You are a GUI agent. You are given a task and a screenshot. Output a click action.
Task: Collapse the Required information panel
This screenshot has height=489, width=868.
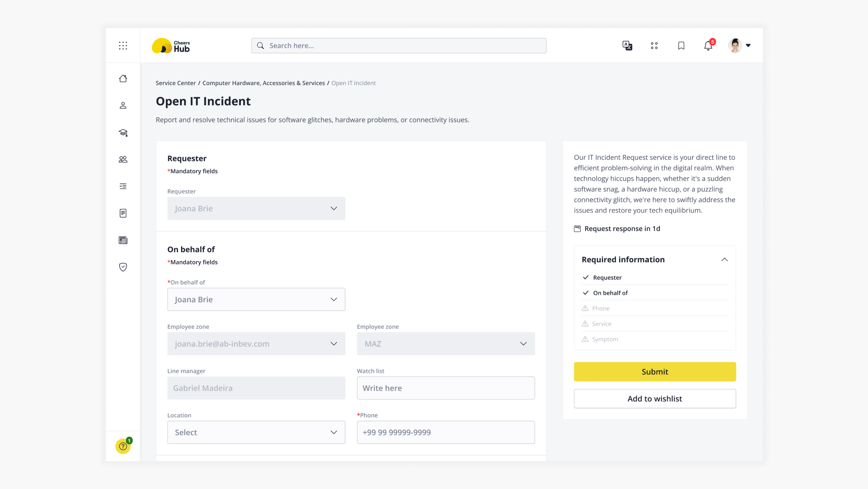click(724, 260)
